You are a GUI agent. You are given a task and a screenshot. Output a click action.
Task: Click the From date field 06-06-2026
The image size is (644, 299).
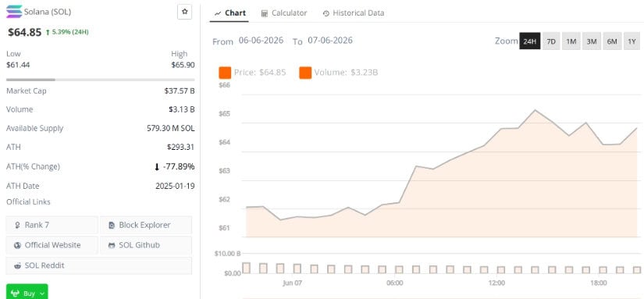click(x=261, y=41)
